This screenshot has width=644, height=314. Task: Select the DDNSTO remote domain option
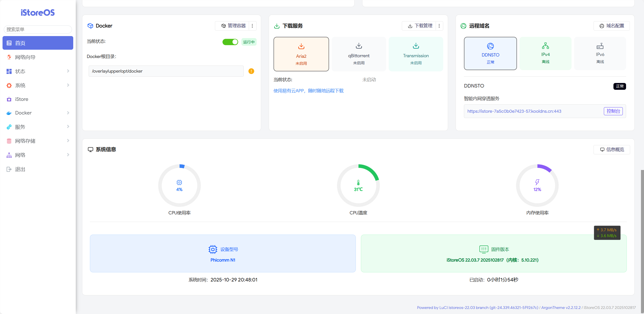point(490,53)
